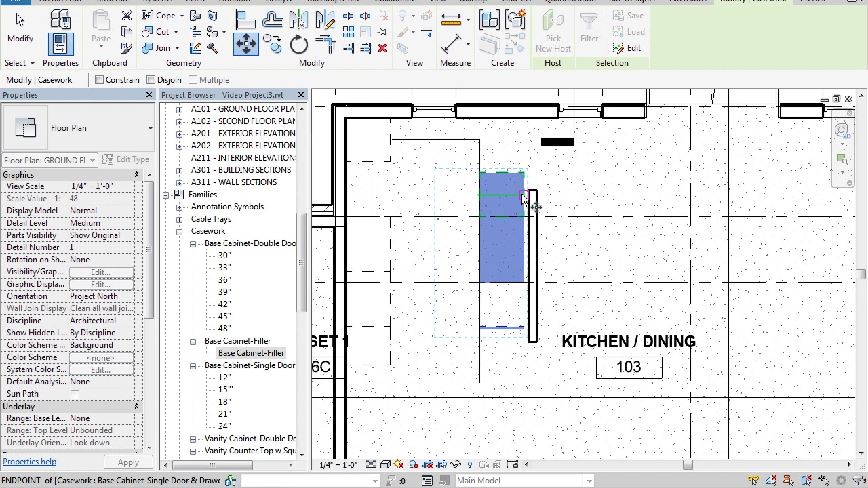
Task: Expand the Cable Trays tree node
Action: 179,219
